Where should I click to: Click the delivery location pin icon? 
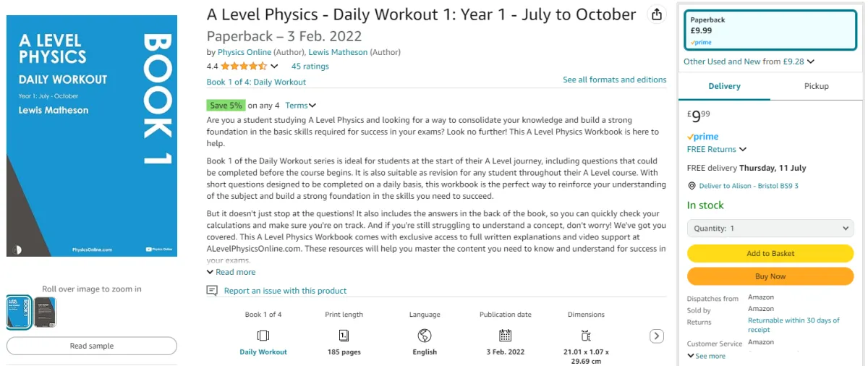692,186
